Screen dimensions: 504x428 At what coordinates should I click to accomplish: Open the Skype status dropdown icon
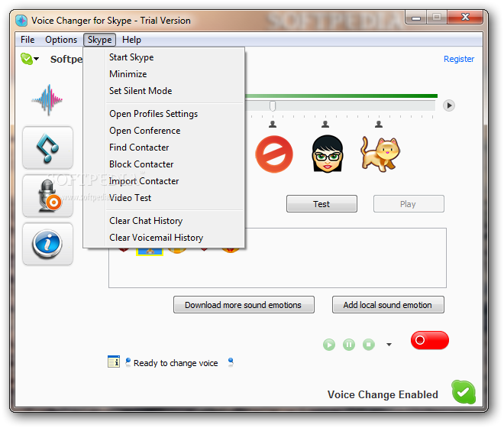(30, 59)
